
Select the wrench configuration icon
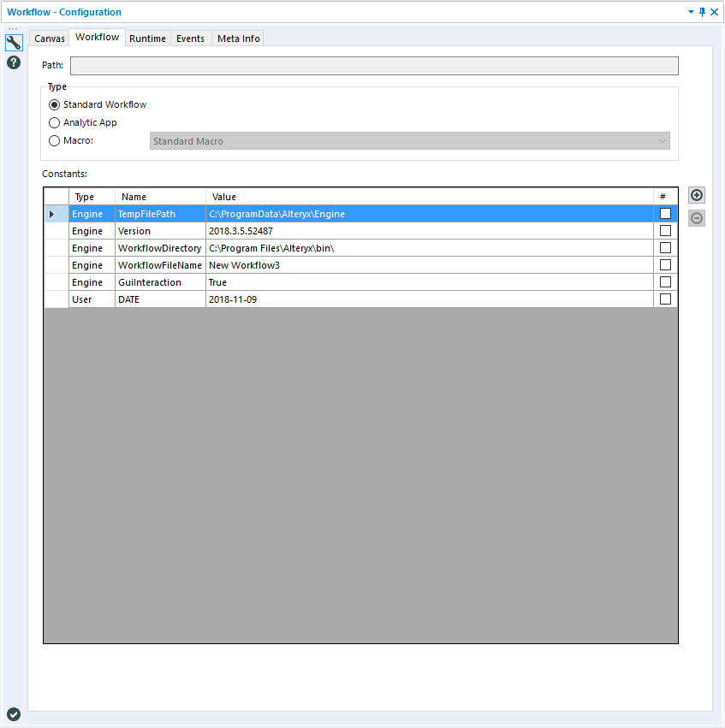click(x=14, y=41)
